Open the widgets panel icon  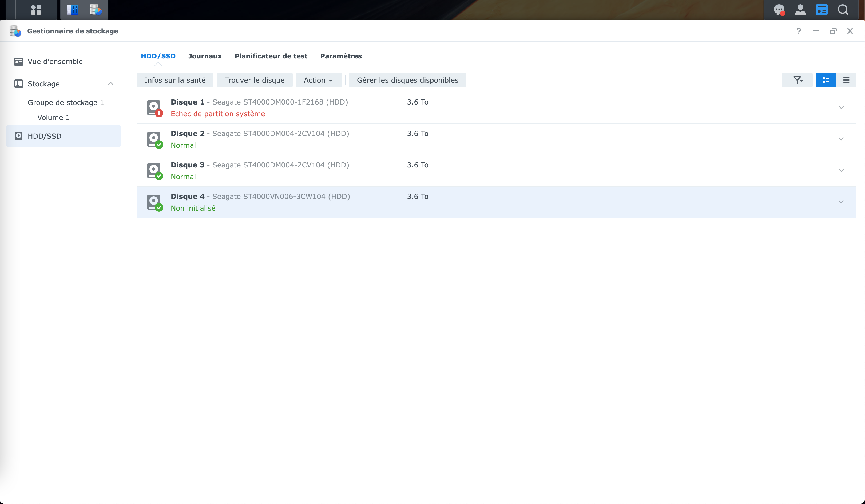point(822,10)
